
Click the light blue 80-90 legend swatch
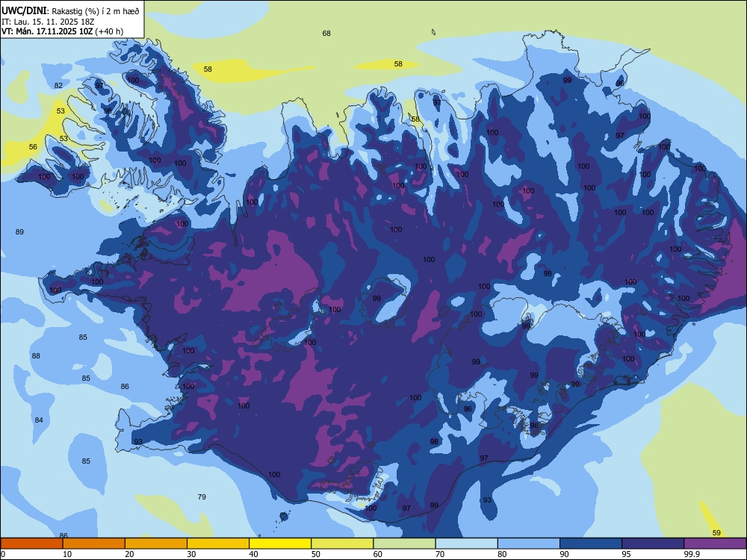click(x=529, y=544)
